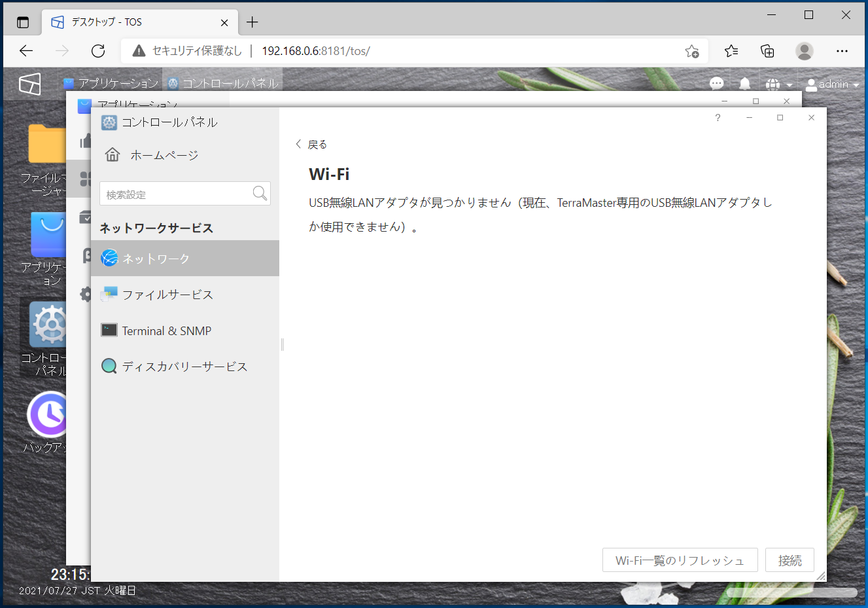The image size is (868, 608).
Task: Click the horizontal scrollbar at desktop bottom
Action: click(x=791, y=592)
